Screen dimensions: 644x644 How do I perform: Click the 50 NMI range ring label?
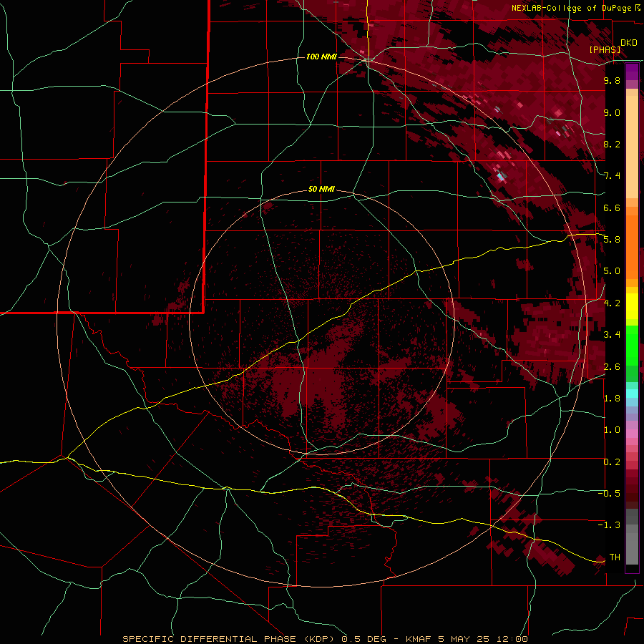(321, 190)
